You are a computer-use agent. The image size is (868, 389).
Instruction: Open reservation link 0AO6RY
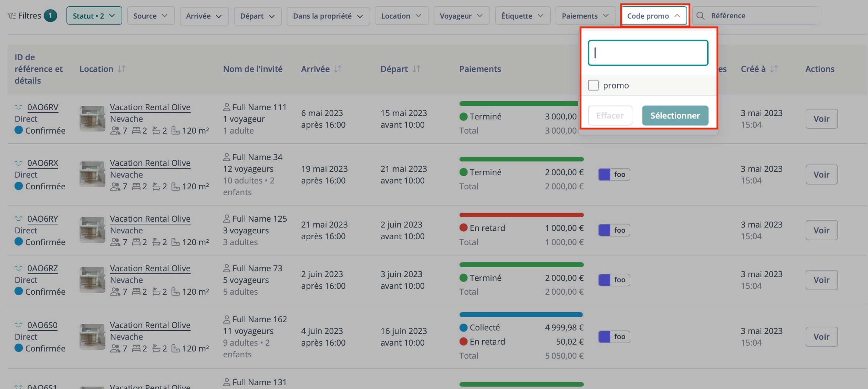pyautogui.click(x=43, y=218)
